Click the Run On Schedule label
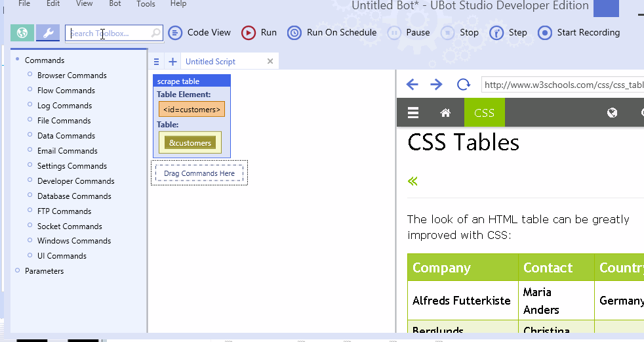Image resolution: width=644 pixels, height=342 pixels. 342,32
